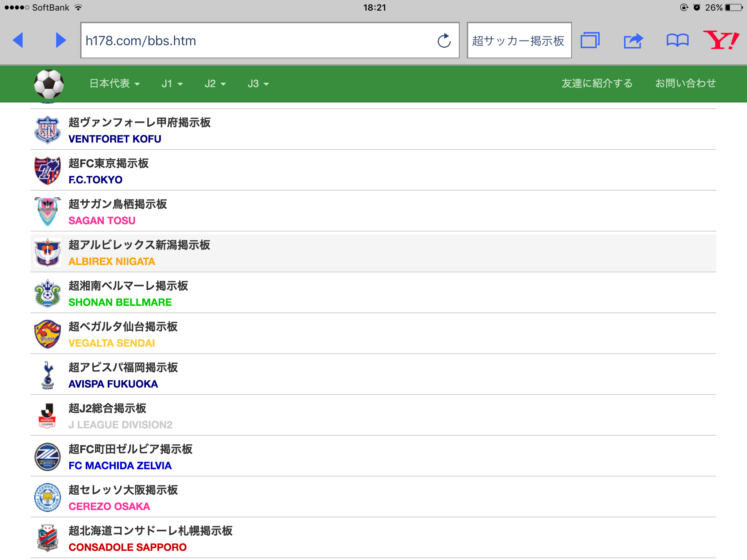Image resolution: width=747 pixels, height=560 pixels.
Task: Tap the browser forward arrow
Action: point(61,40)
